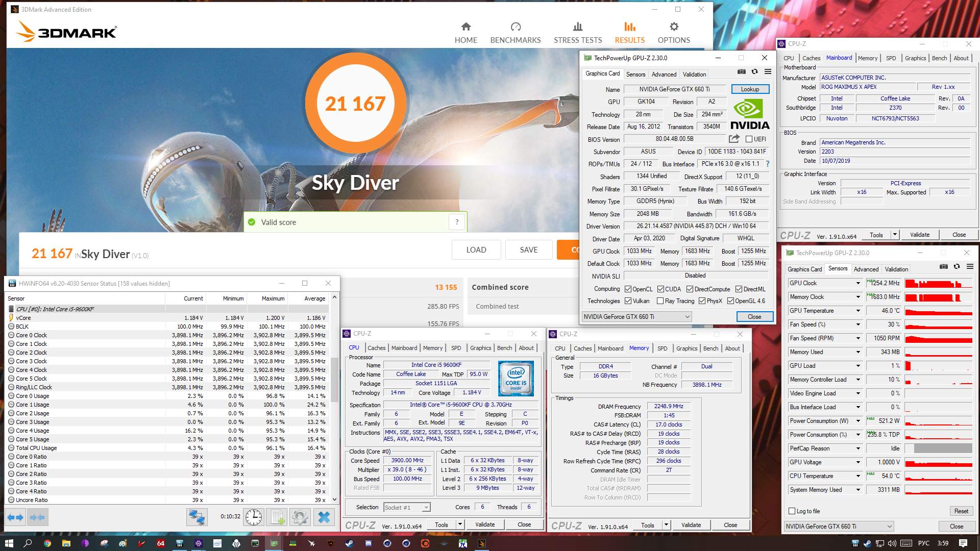980x551 pixels.
Task: Open 3DMark OPTIONS gear
Action: [x=674, y=33]
